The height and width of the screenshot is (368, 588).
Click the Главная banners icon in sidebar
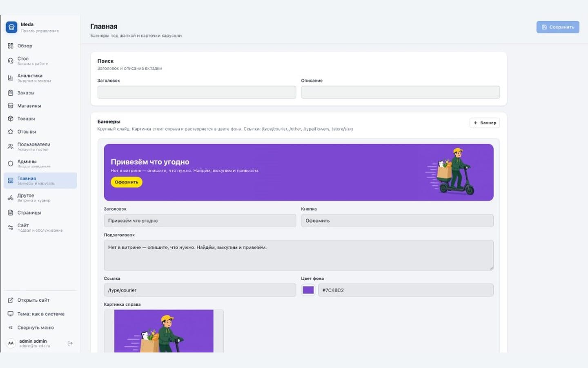coord(11,181)
